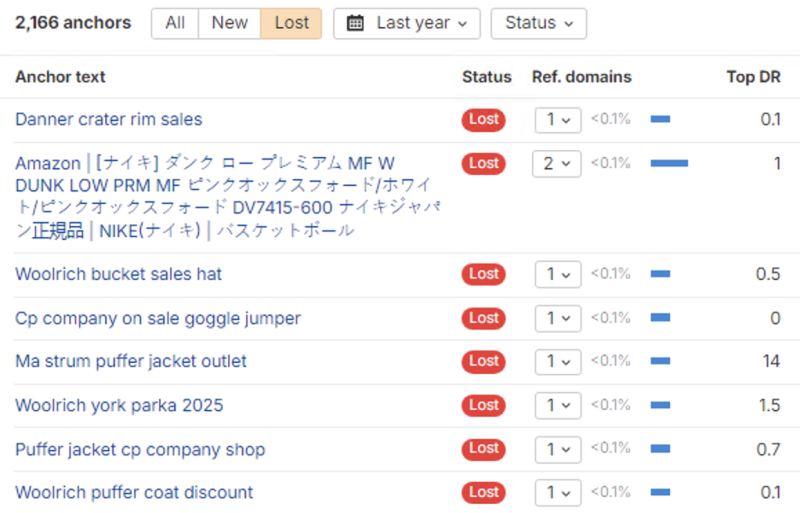800x513 pixels.
Task: Click Cp company on sale goggle jumper
Action: [157, 318]
